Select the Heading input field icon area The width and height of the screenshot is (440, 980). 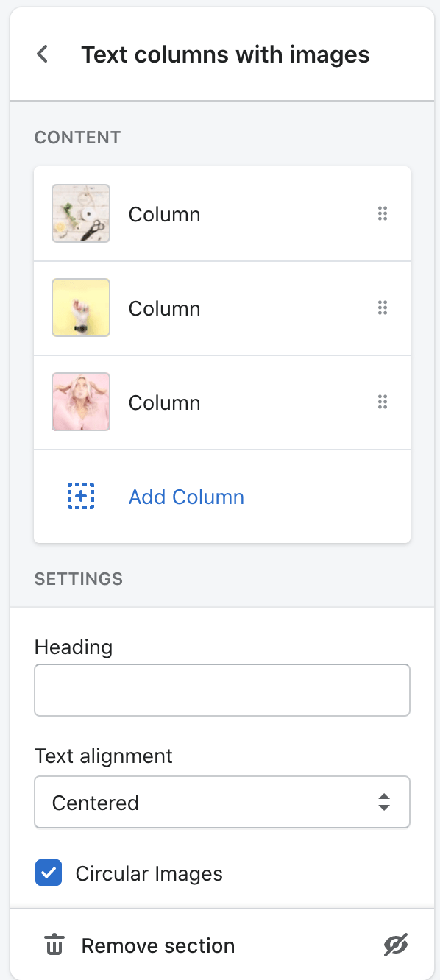(x=221, y=689)
